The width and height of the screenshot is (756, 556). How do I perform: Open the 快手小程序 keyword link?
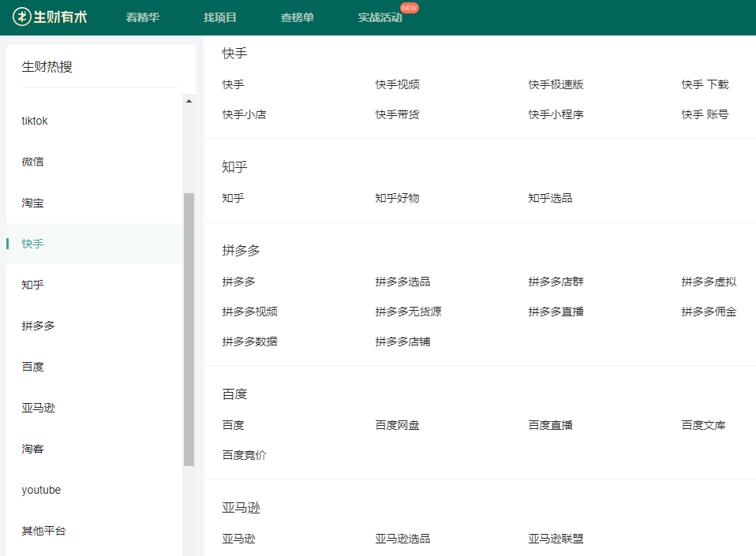click(x=556, y=114)
